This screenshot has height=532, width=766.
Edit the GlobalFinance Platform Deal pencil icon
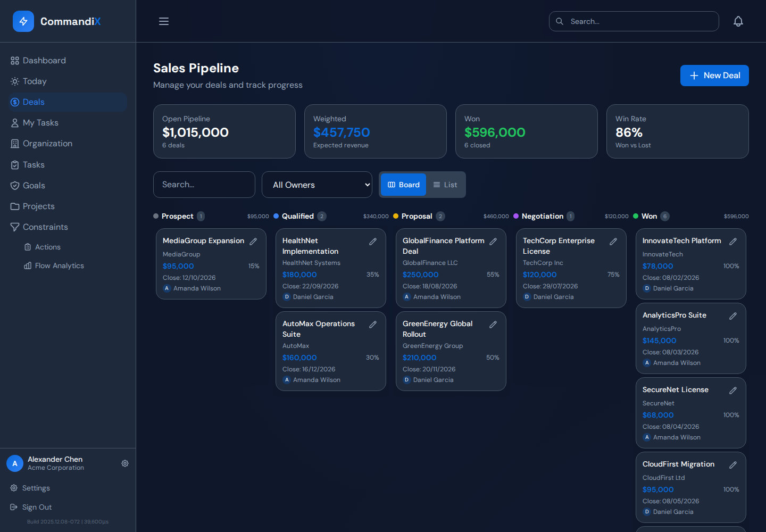[493, 242]
